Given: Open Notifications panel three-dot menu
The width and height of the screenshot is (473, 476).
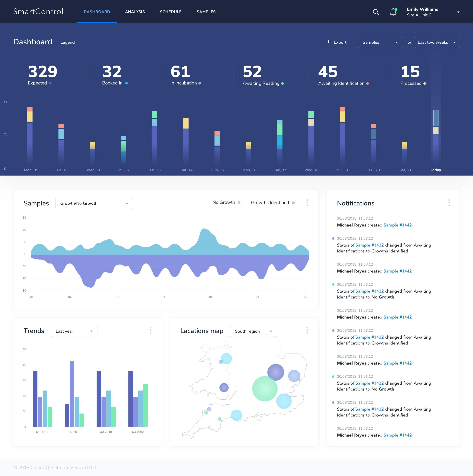Looking at the screenshot, I should point(449,202).
